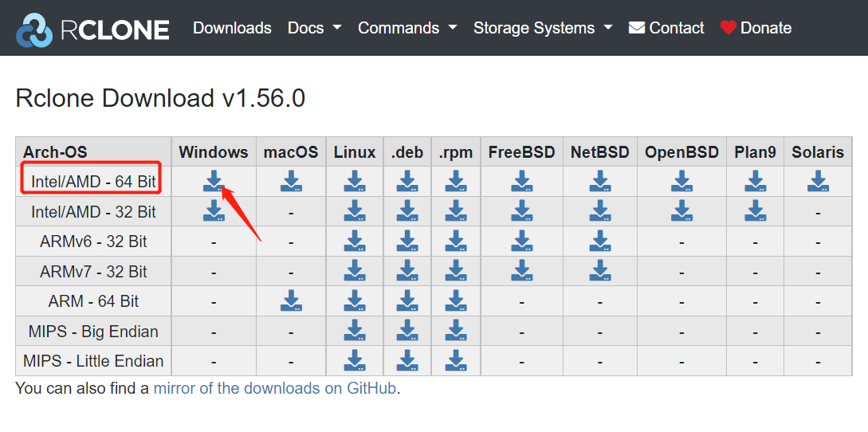Download macOS Intel/AMD 64 Bit build
This screenshot has width=868, height=432.
[291, 181]
